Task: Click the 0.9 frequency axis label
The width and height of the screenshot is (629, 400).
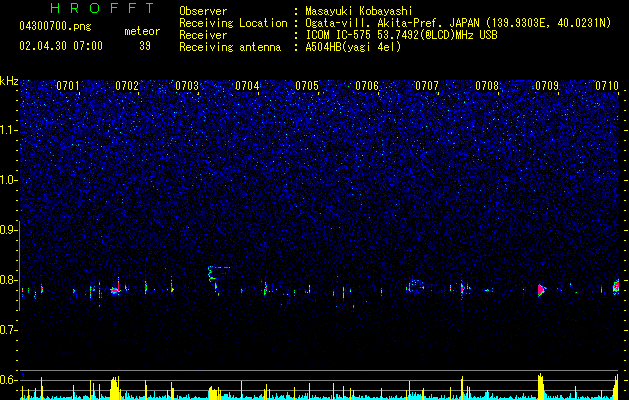Action: tap(9, 230)
